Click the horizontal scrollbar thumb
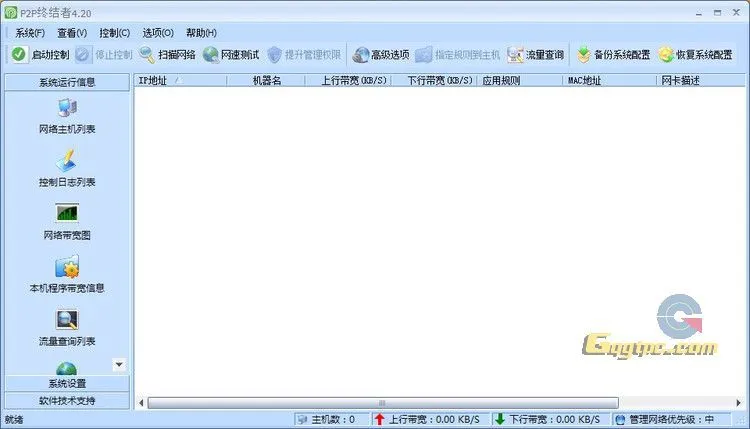Viewport: 750px width, 429px height. click(x=383, y=403)
